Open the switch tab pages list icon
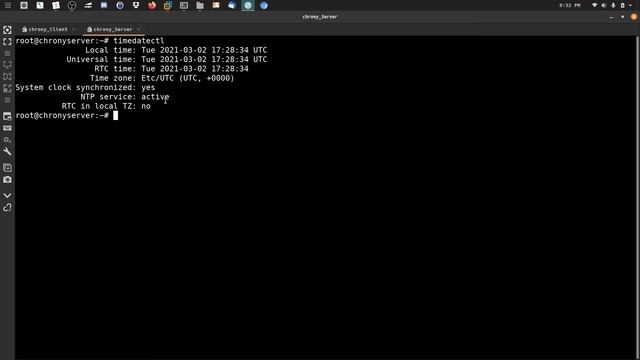The width and height of the screenshot is (640, 360). point(7,53)
